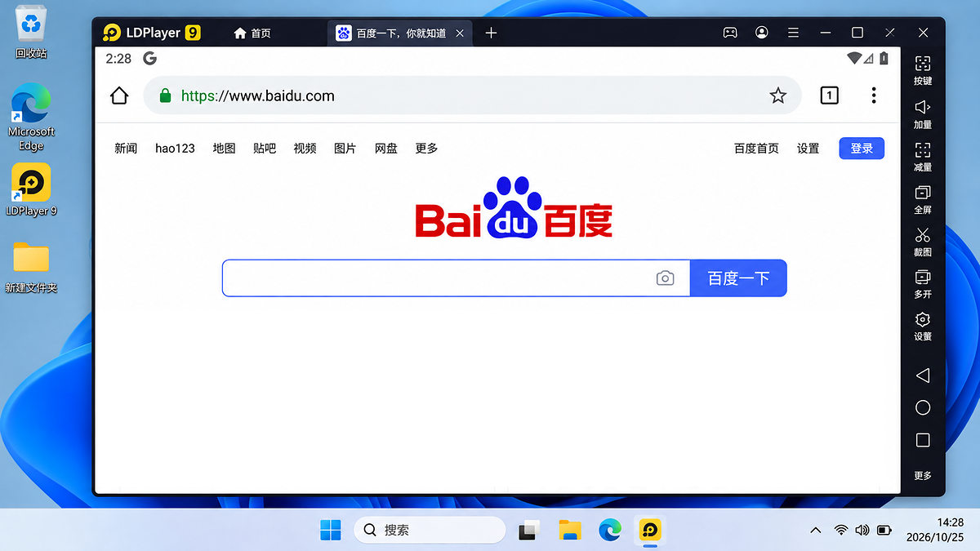Tap the Android back triangle button
The width and height of the screenshot is (980, 551).
(923, 375)
